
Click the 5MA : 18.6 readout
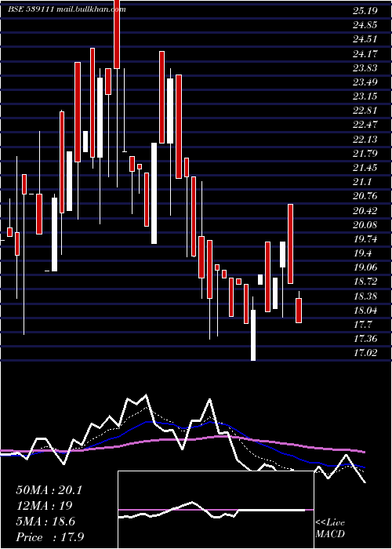tap(45, 522)
